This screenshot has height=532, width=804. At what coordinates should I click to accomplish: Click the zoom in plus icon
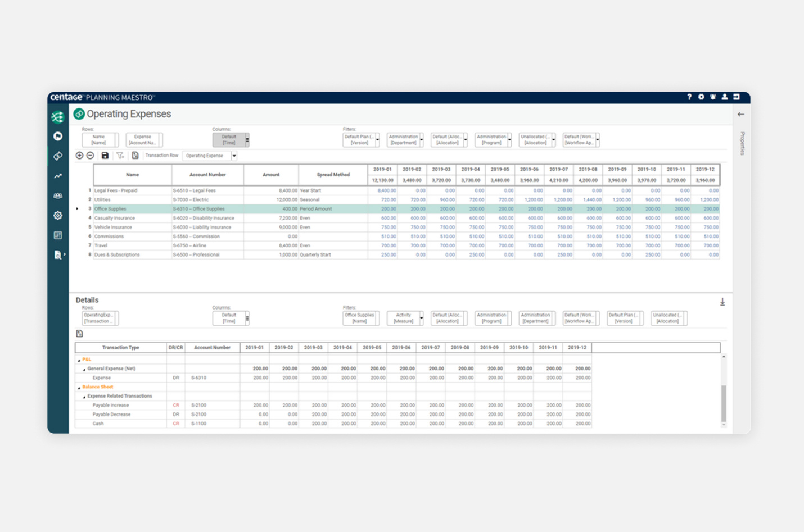[79, 156]
